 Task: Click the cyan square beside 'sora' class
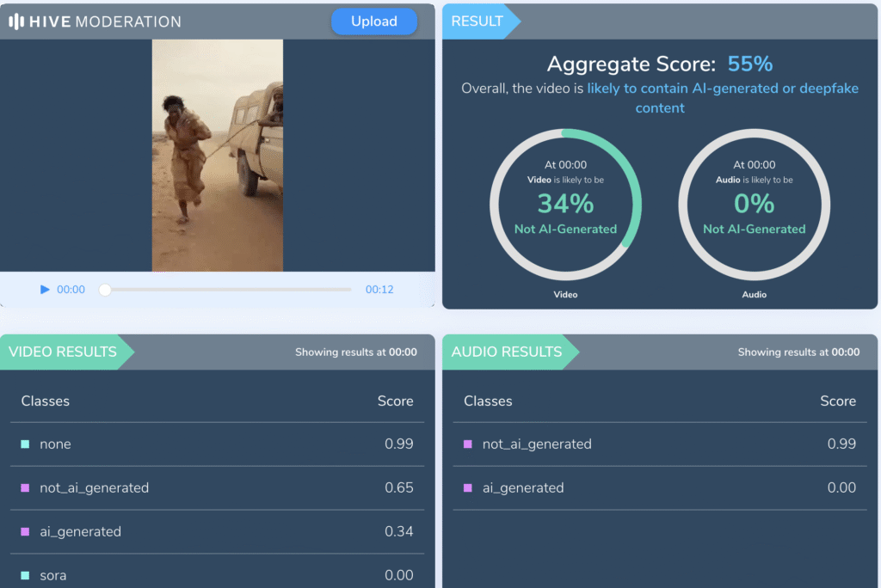(25, 575)
